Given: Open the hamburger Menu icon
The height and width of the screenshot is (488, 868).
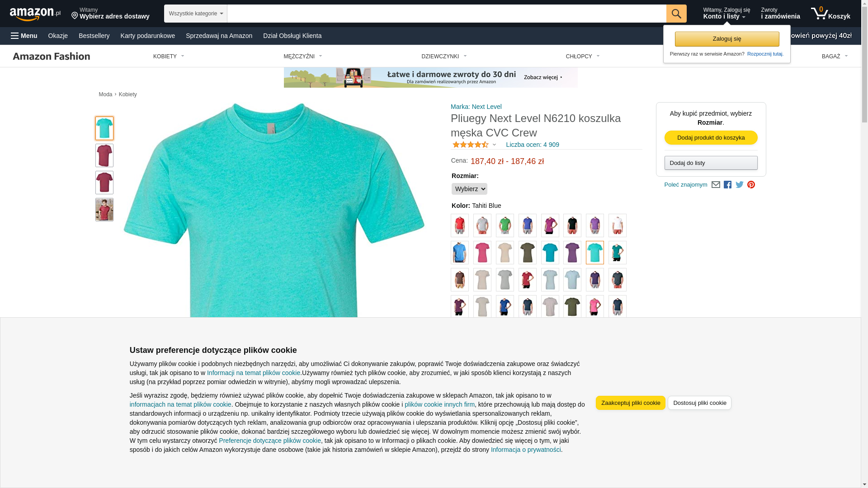Looking at the screenshot, I should click(15, 36).
